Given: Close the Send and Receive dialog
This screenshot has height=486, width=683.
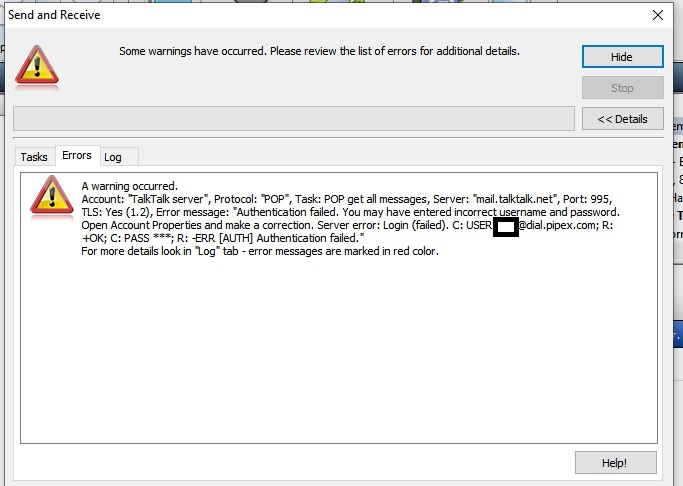Looking at the screenshot, I should 657,16.
